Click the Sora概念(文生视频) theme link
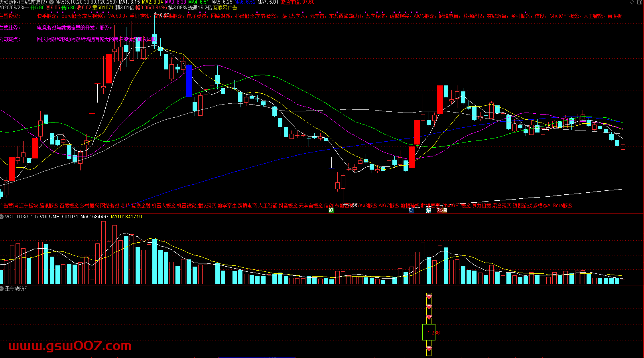This screenshot has height=358, width=644. 83,16
